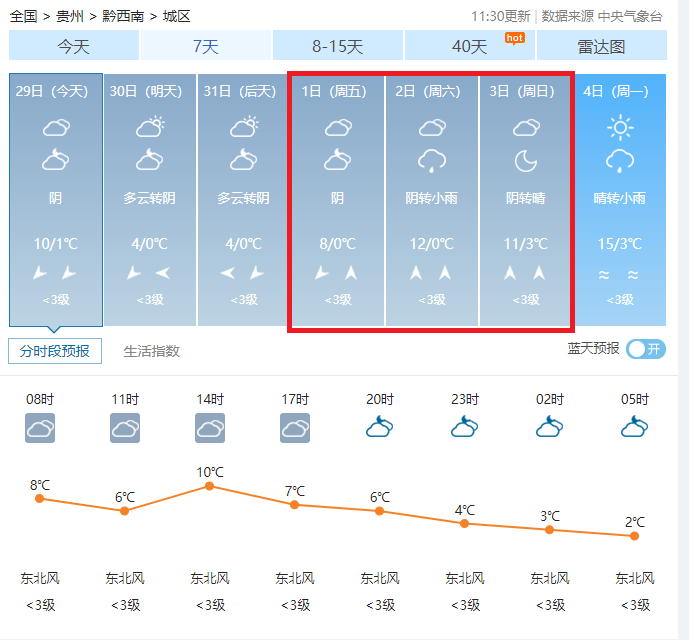Select the 4日（周一） day header

tap(616, 91)
